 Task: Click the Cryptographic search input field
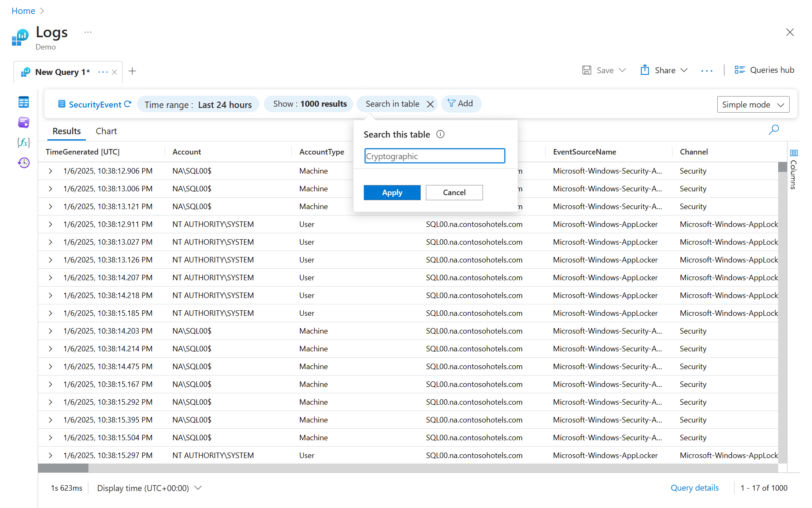(434, 156)
